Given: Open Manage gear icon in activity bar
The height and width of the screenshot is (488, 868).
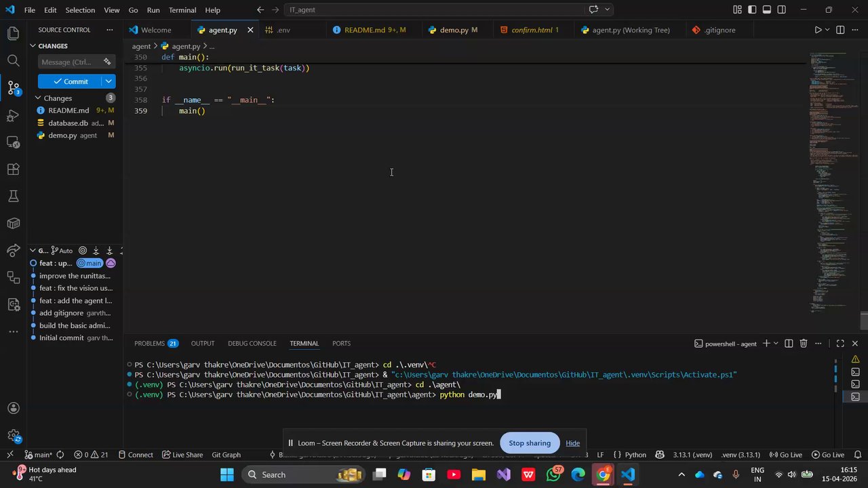Looking at the screenshot, I should [x=13, y=436].
